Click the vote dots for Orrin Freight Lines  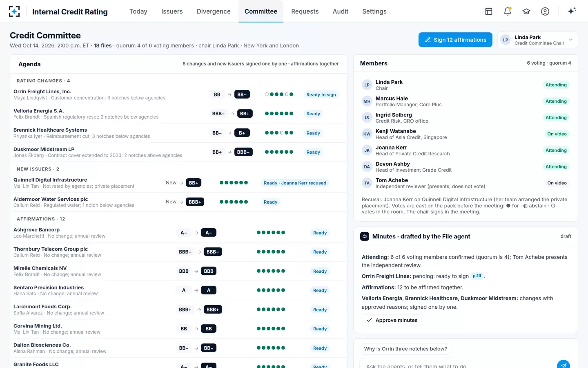(x=279, y=94)
